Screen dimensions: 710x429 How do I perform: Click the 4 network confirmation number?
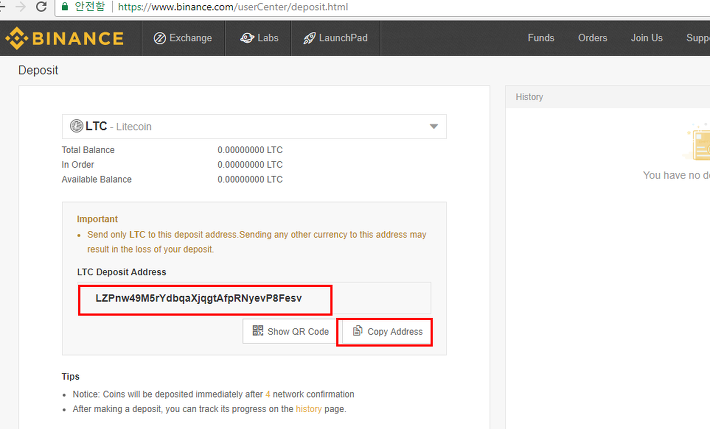coord(268,395)
